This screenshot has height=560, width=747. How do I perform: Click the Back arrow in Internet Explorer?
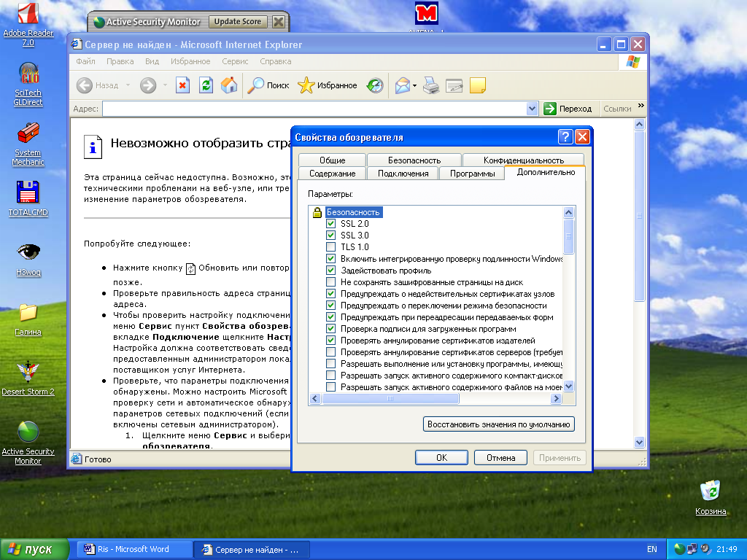click(x=85, y=86)
